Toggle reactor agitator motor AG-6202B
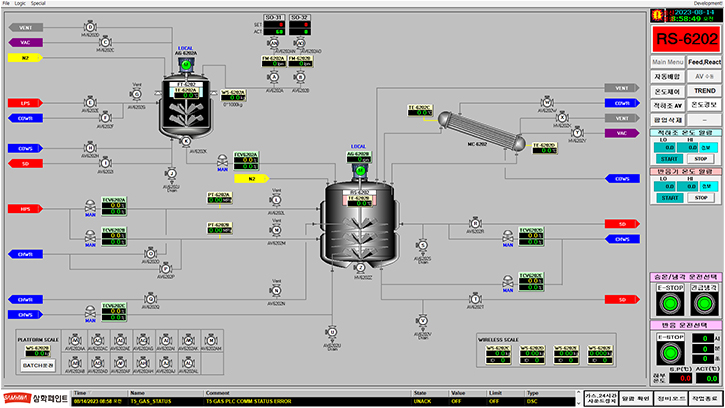Screen dimensions: 725x408 pyautogui.click(x=360, y=171)
